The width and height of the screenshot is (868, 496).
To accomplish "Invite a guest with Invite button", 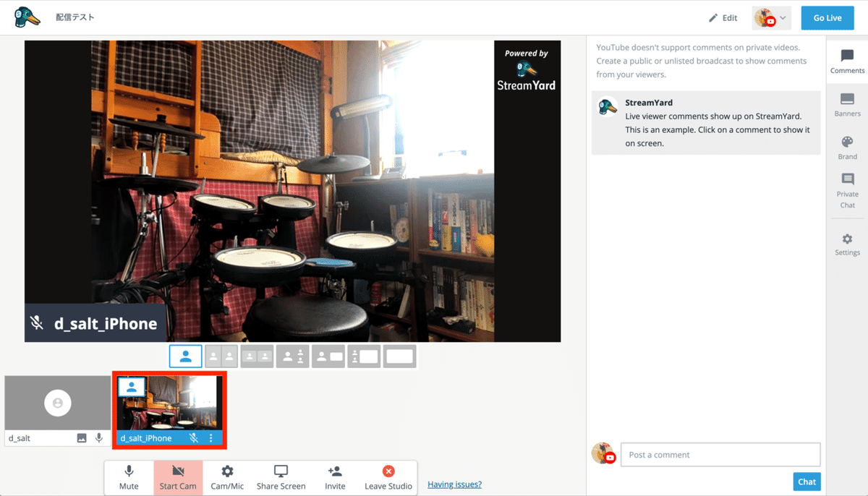I will (x=335, y=478).
